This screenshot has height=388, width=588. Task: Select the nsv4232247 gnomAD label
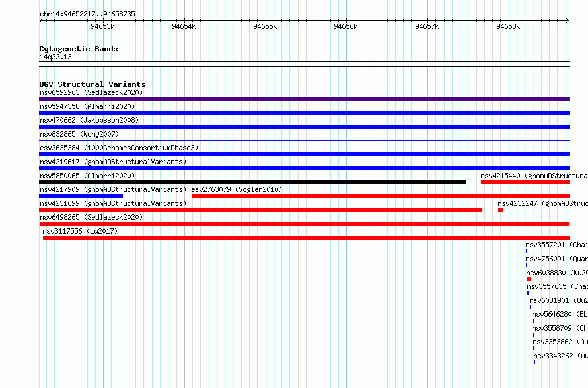point(542,203)
